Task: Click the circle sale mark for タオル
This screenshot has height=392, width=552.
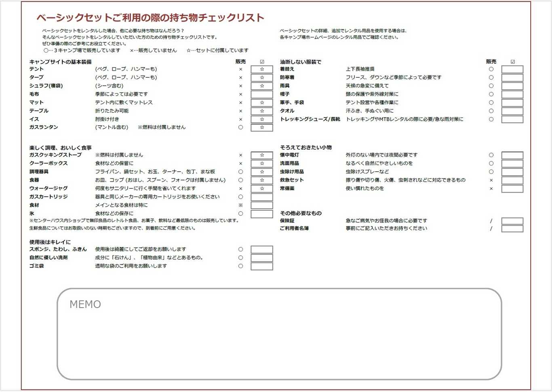Action: coord(491,111)
